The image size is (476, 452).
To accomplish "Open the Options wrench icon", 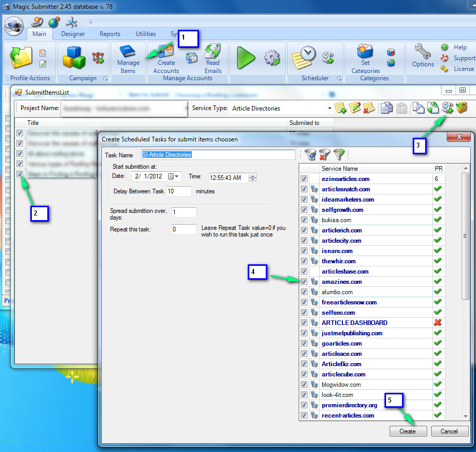I will [423, 51].
